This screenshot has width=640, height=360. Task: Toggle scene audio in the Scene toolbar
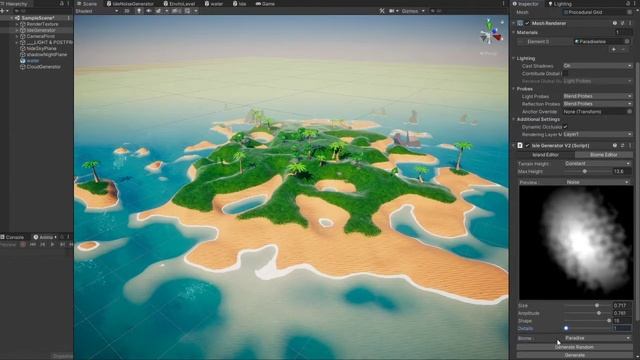click(149, 11)
